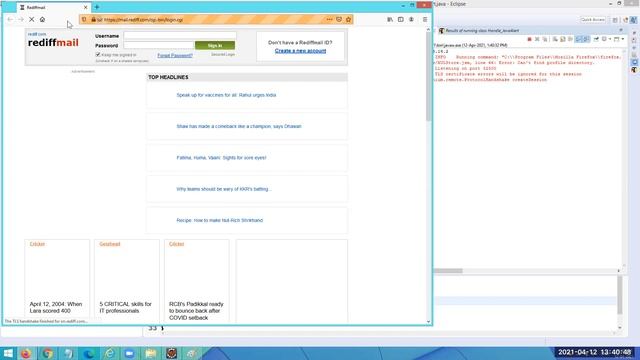Click Eclipse Remove All Terminated Launches icon

pyautogui.click(x=544, y=39)
